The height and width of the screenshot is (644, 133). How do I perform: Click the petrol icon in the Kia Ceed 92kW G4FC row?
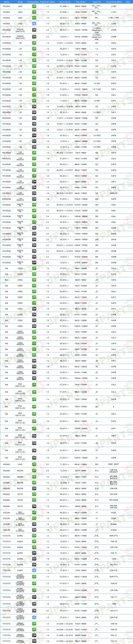pyautogui.click(x=34, y=297)
